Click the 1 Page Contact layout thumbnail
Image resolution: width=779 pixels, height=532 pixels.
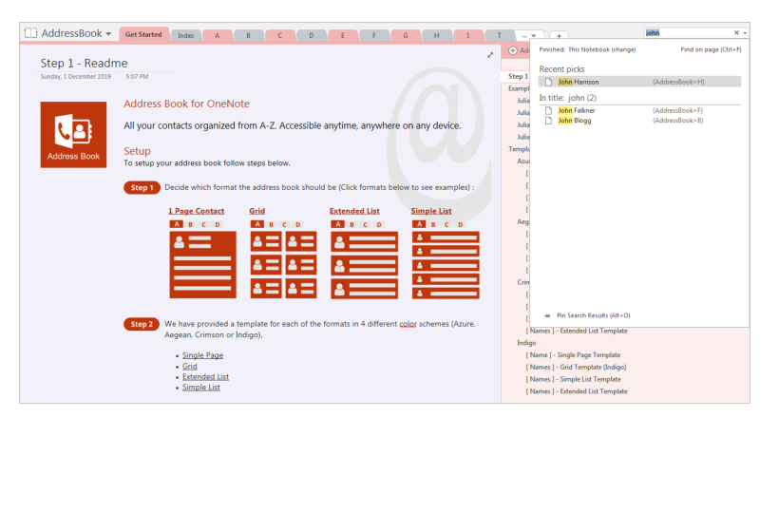(202, 259)
